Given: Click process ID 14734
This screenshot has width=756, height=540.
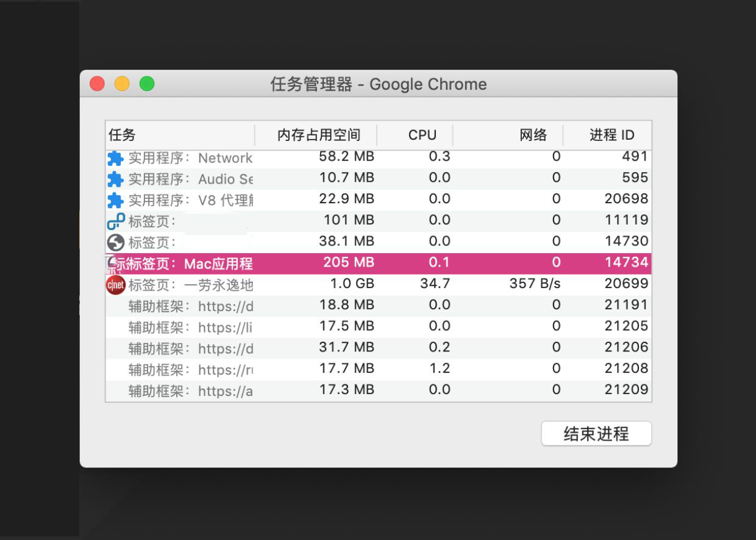Looking at the screenshot, I should tap(627, 262).
